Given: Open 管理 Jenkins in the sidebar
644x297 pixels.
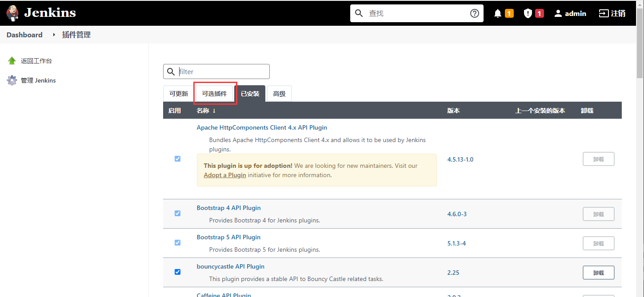Looking at the screenshot, I should click(x=38, y=80).
